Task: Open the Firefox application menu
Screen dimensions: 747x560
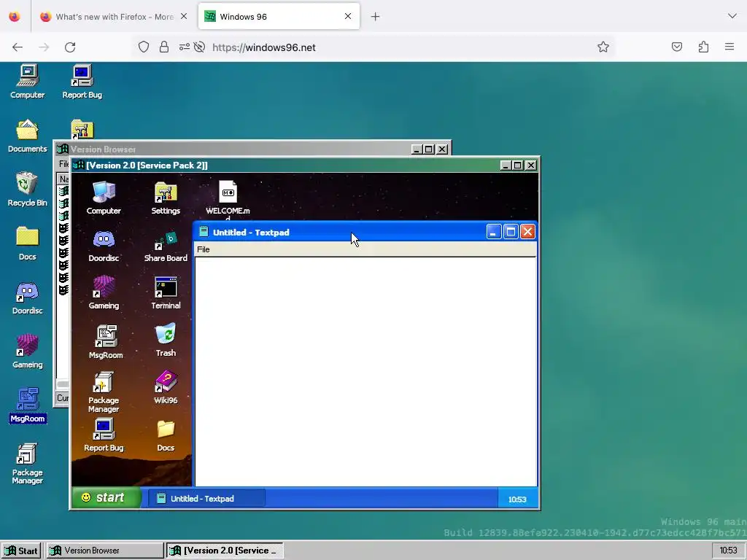Action: 729,47
